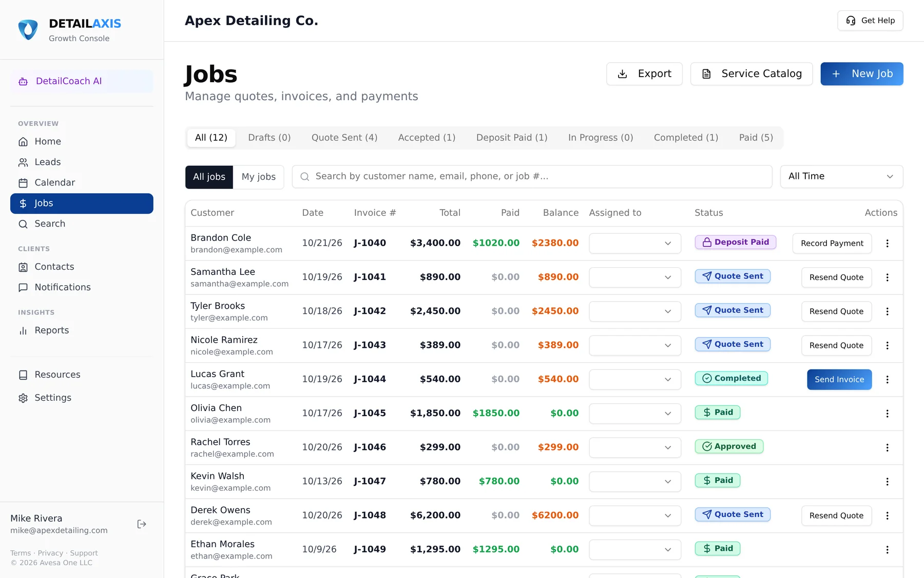Record payment for Brandon Cole
The image size is (924, 578).
[832, 244]
